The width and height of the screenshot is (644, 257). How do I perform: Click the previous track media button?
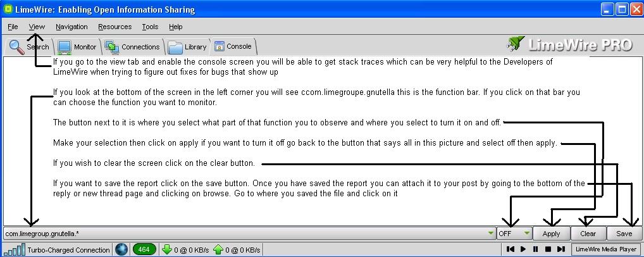tap(510, 249)
